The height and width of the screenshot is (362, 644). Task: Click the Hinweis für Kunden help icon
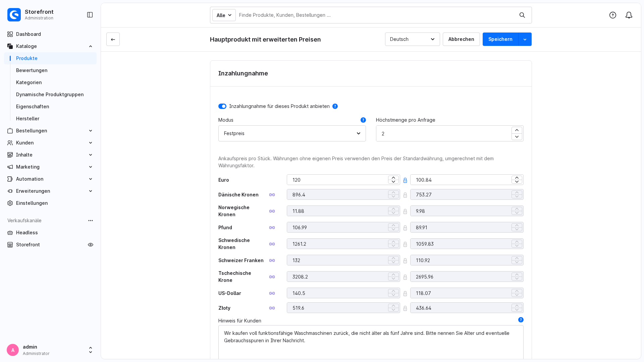tap(521, 320)
